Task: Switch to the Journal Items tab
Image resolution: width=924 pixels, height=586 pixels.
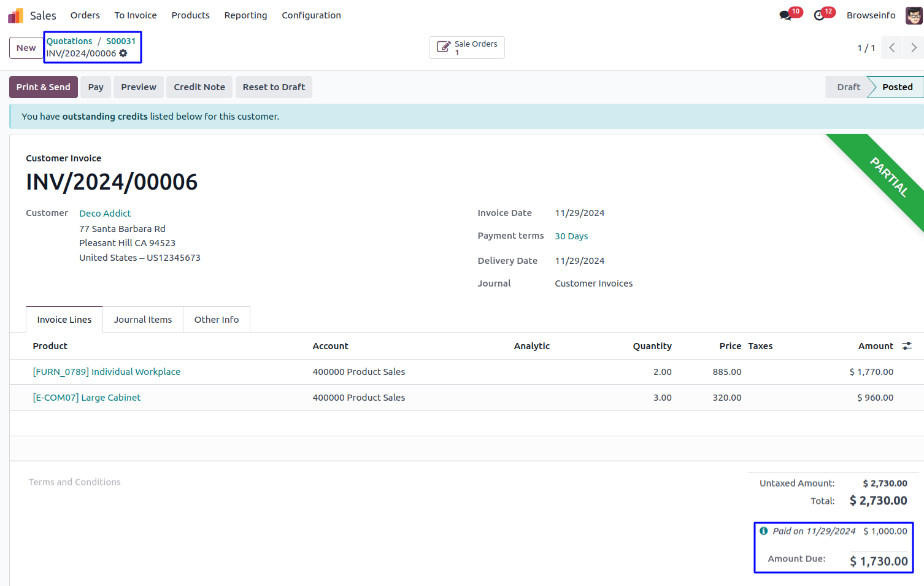Action: coord(142,320)
